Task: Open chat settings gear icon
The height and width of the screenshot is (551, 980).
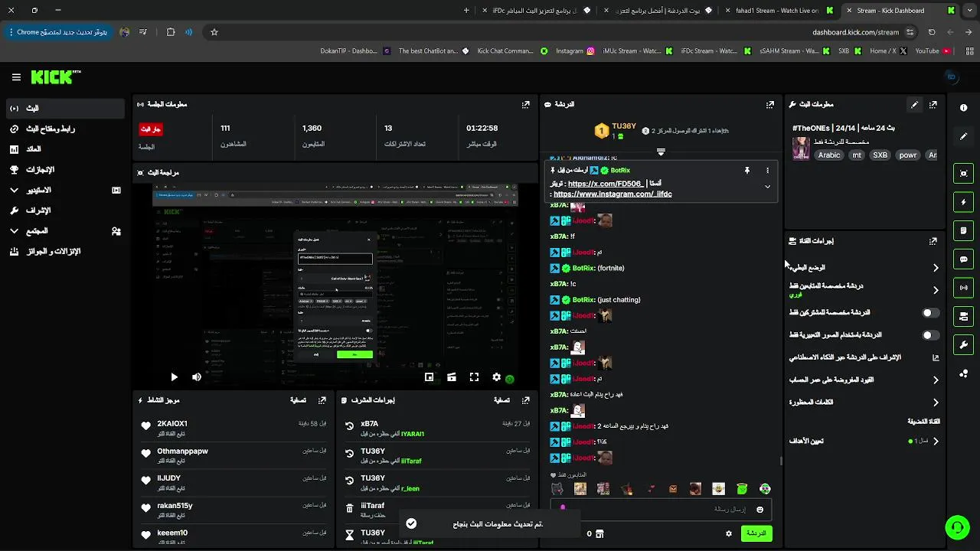Action: click(x=729, y=533)
